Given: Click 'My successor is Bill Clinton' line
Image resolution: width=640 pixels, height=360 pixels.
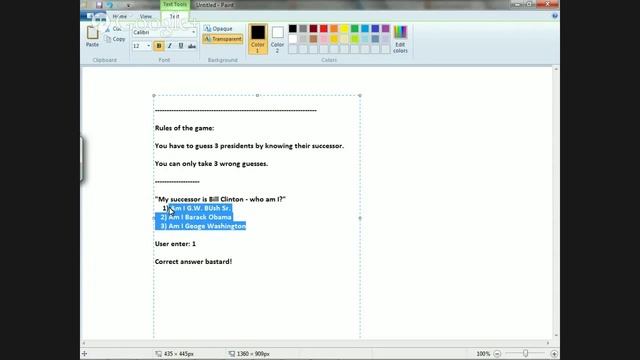Looking at the screenshot, I should pyautogui.click(x=220, y=199).
